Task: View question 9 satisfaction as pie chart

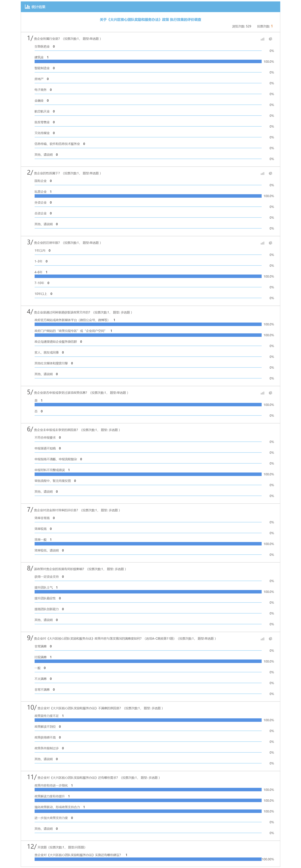Action: 270,639
